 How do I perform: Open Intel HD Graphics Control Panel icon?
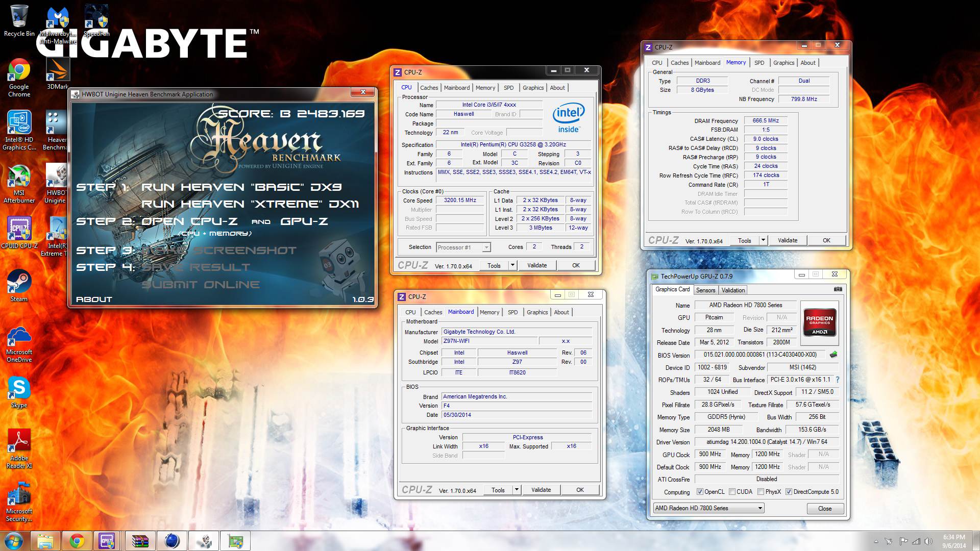point(19,131)
